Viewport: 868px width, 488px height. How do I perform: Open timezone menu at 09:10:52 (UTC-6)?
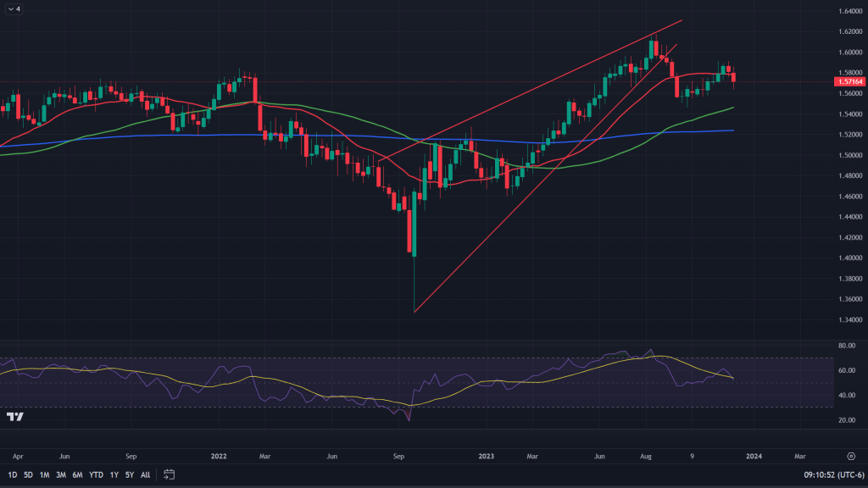point(828,474)
